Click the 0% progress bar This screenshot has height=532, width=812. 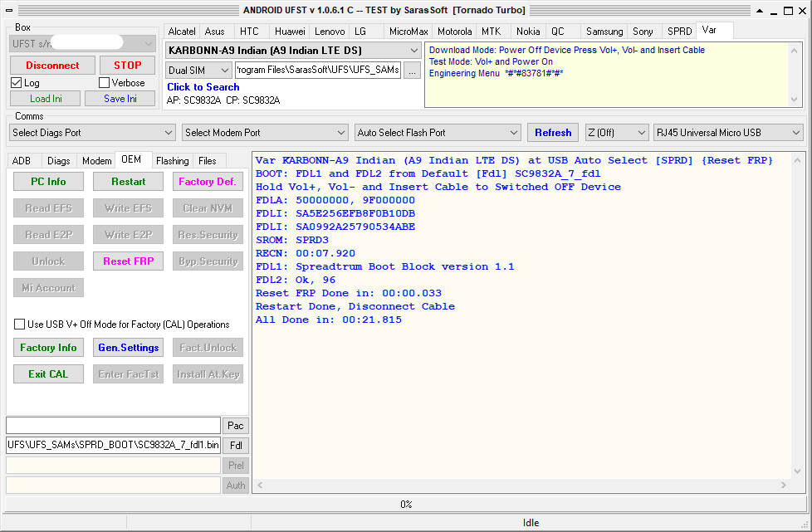click(406, 504)
